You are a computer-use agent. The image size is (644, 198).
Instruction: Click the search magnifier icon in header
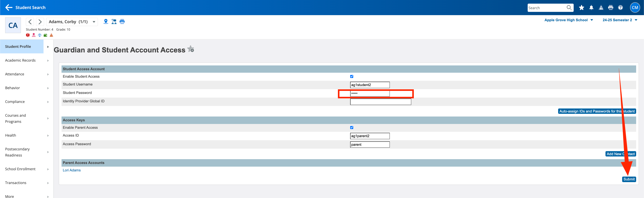point(569,8)
